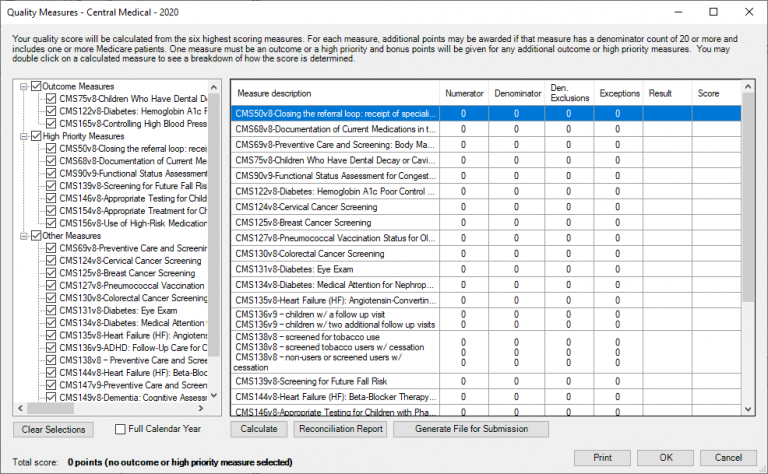Uncheck the High Priority Measures checkbox

(x=36, y=136)
